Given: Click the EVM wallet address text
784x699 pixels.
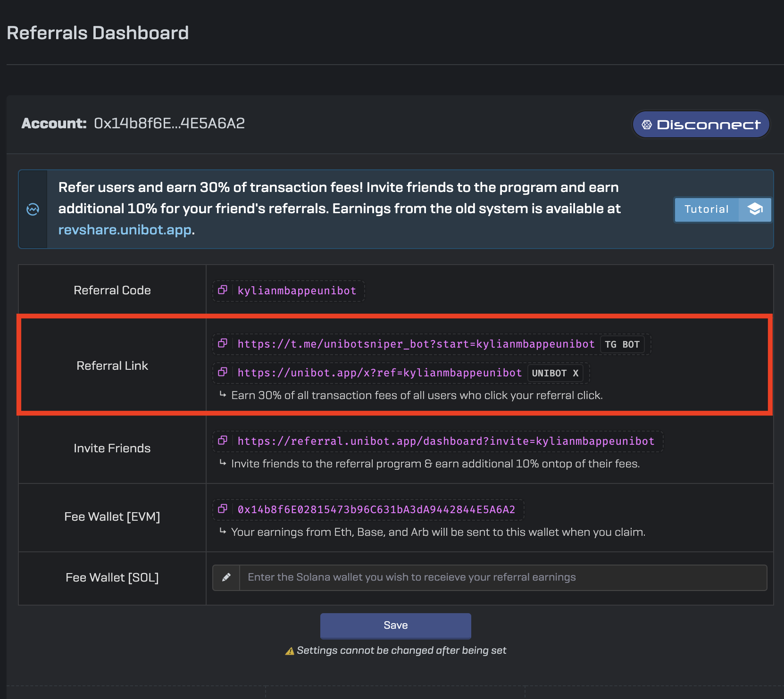Looking at the screenshot, I should click(376, 510).
